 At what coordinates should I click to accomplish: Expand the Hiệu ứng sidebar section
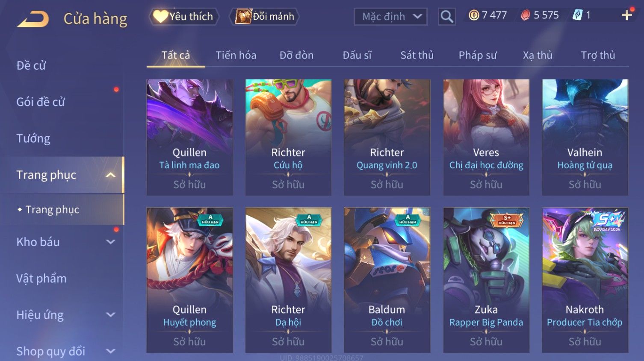(x=110, y=315)
